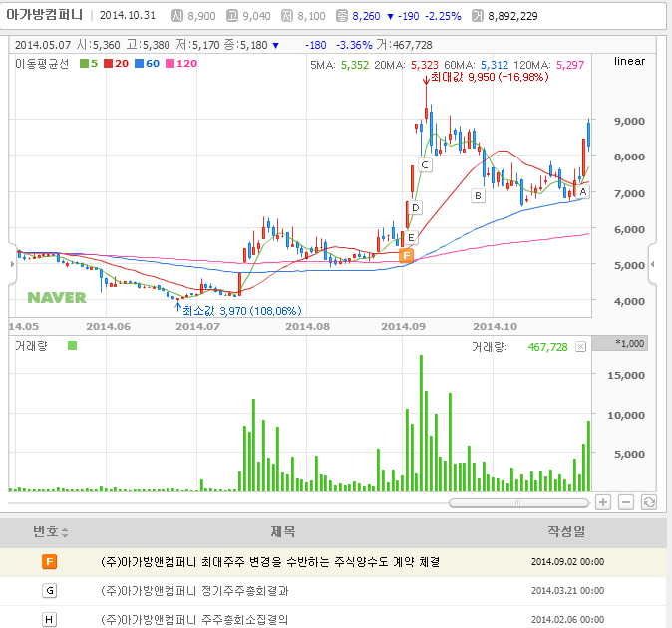Expand chart via left edge handle
This screenshot has width=672, height=628.
pyautogui.click(x=12, y=264)
